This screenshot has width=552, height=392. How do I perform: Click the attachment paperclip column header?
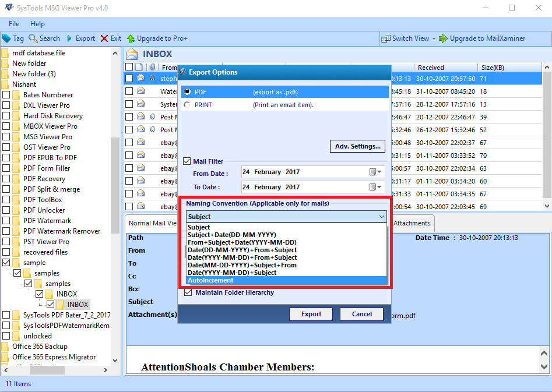[152, 66]
